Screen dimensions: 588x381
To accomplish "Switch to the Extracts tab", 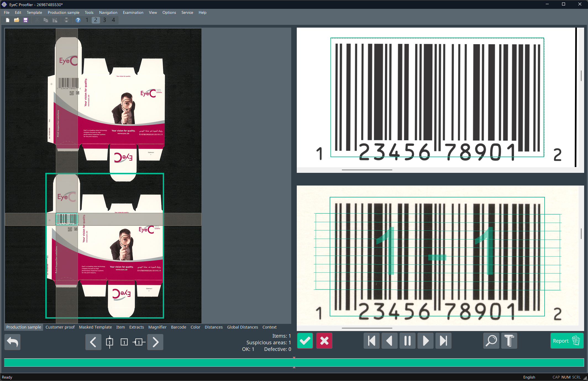I will click(136, 327).
